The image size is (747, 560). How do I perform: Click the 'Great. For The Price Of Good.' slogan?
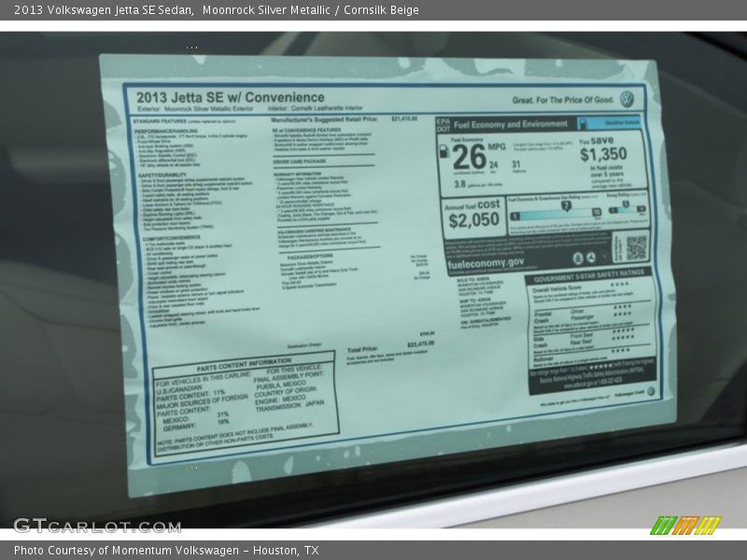click(563, 100)
